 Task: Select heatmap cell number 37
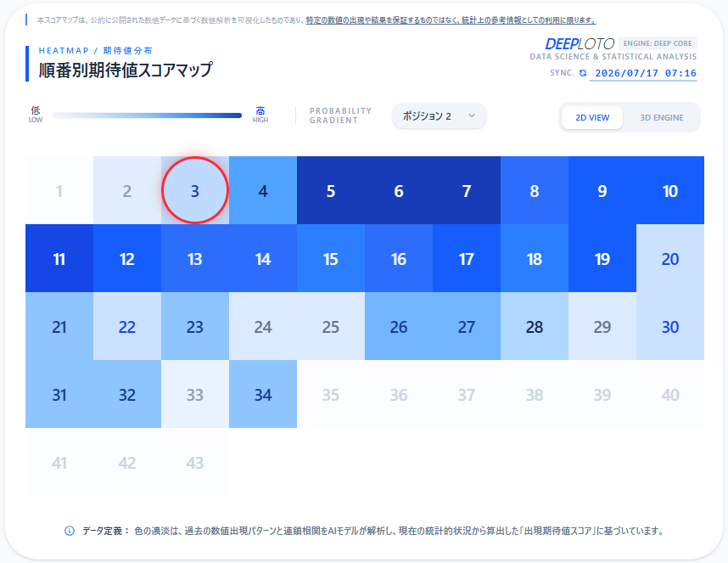pos(467,394)
